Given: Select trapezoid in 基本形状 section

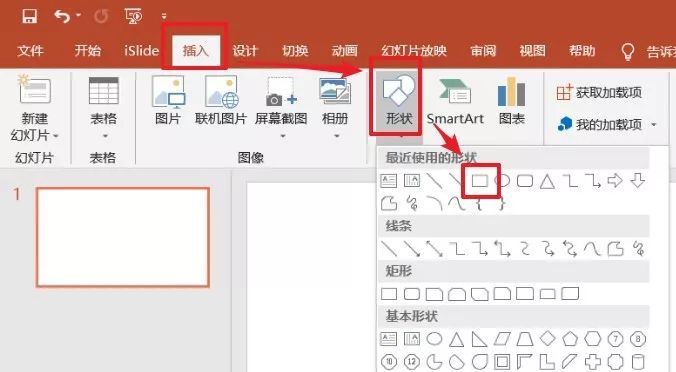Looking at the screenshot, I should click(525, 339).
